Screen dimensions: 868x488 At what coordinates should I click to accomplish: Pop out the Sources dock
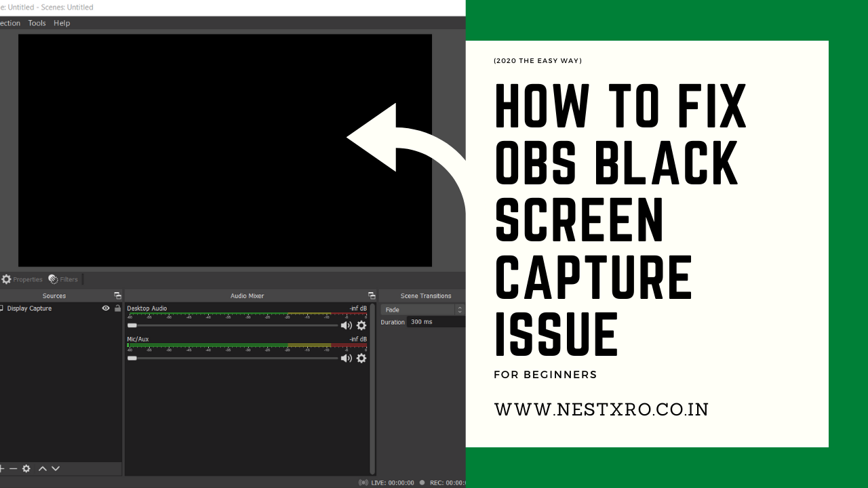(117, 296)
